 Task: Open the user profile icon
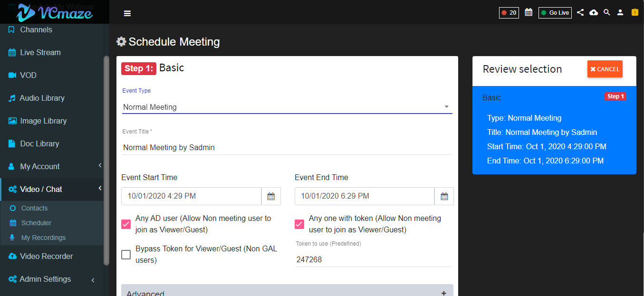point(620,12)
